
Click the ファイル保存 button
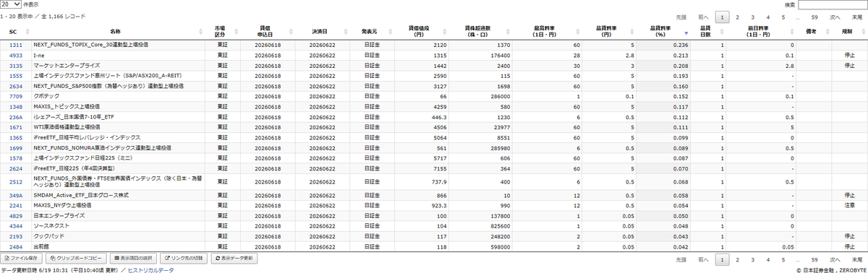coord(22,258)
